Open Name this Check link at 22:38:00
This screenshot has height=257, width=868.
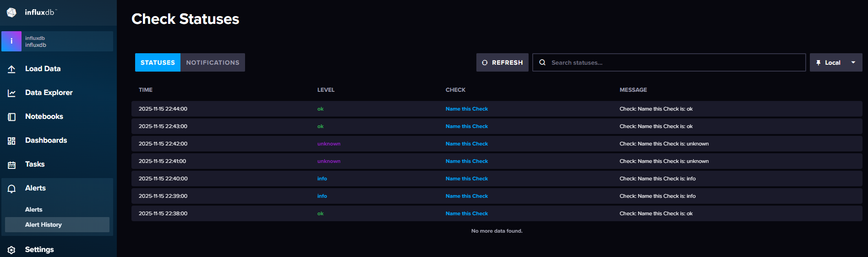(466, 213)
